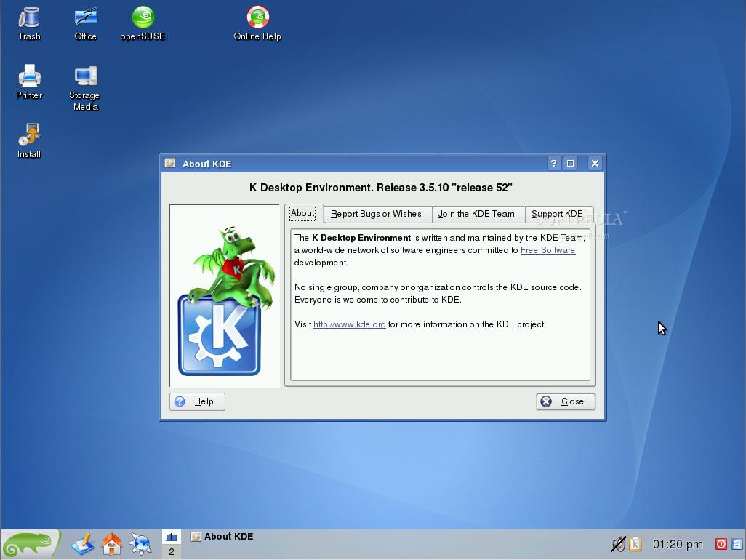Screen dimensions: 746x560
Task: Launch the Konqueror web browser panel icon
Action: pos(141,544)
